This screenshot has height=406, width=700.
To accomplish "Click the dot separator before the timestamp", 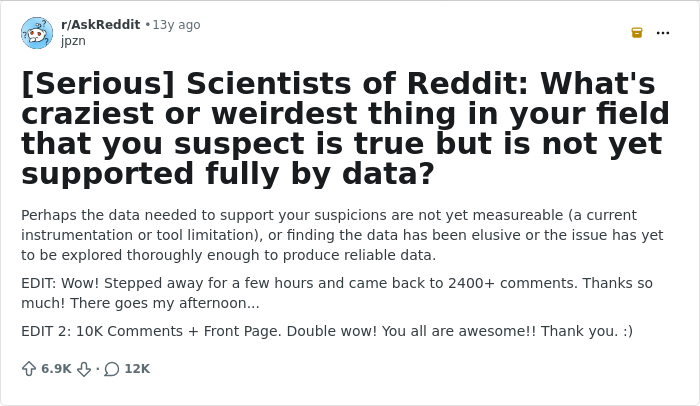I will (147, 25).
